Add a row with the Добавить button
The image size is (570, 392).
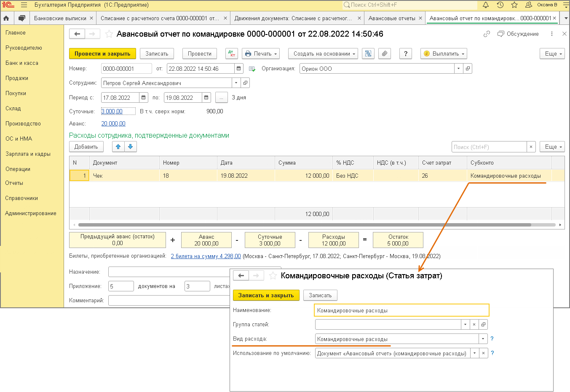pyautogui.click(x=86, y=147)
